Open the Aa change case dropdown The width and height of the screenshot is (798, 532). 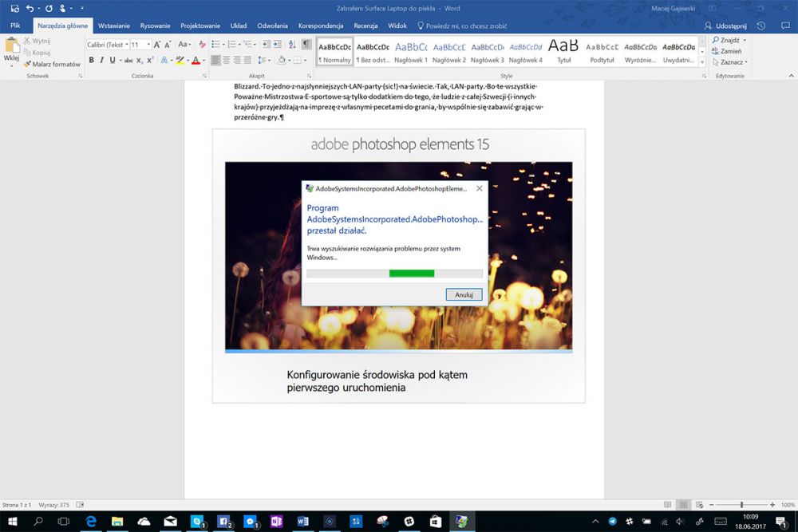click(184, 45)
